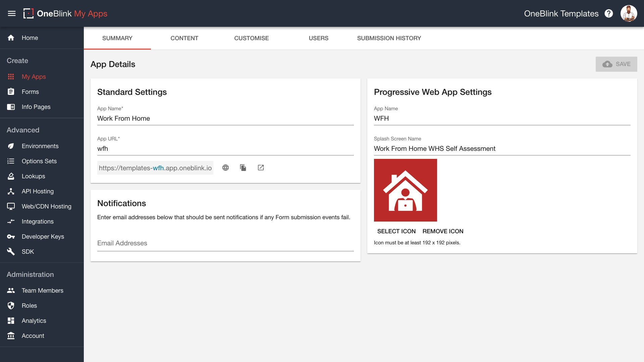644x362 pixels.
Task: Open the user profile avatar
Action: tap(629, 13)
